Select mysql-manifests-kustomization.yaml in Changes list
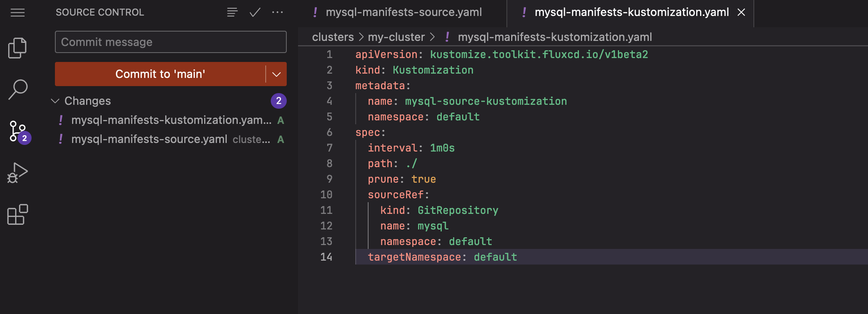This screenshot has width=868, height=314. [x=171, y=120]
